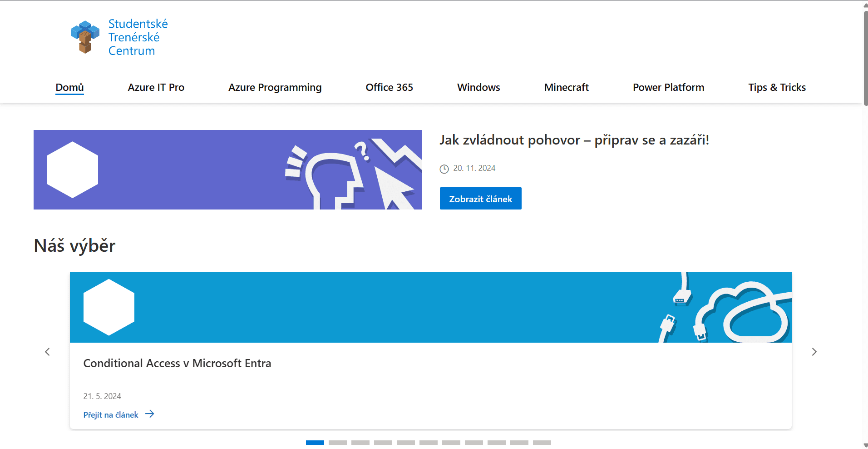Open Tips & Tricks page
This screenshot has width=868, height=449.
[x=777, y=87]
